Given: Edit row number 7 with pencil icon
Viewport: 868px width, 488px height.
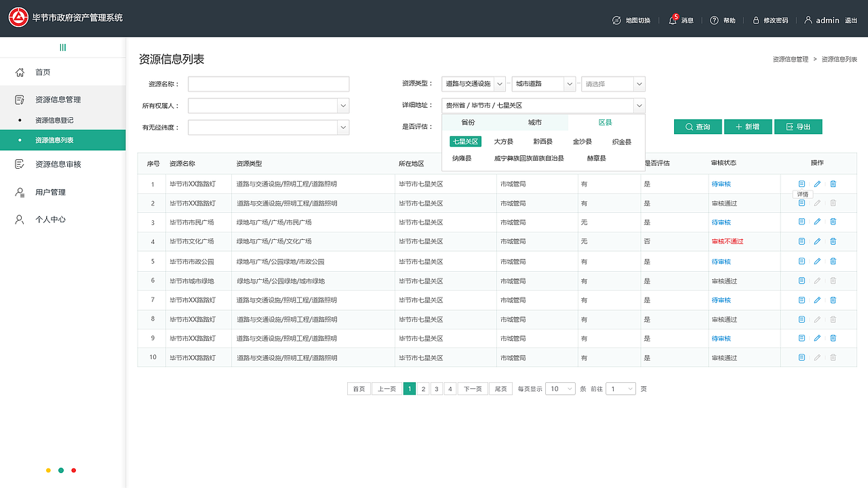Looking at the screenshot, I should tap(817, 300).
